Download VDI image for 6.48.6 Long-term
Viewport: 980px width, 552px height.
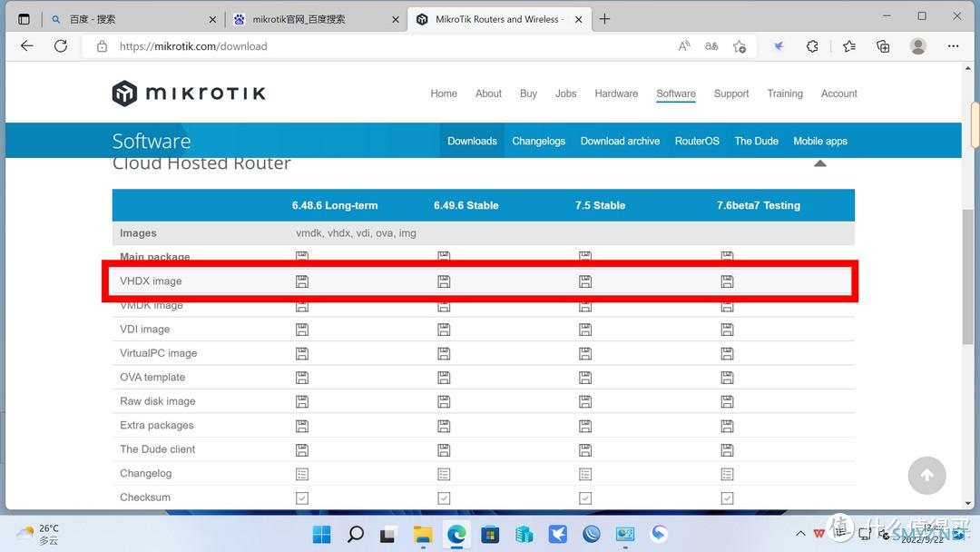point(302,330)
